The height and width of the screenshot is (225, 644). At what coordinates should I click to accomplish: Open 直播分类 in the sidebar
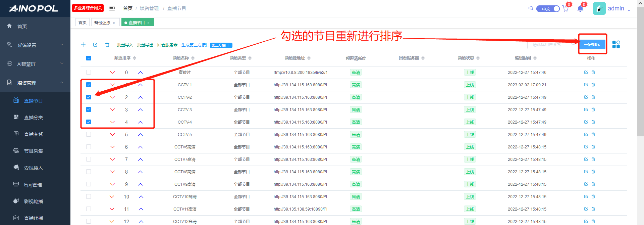click(34, 118)
